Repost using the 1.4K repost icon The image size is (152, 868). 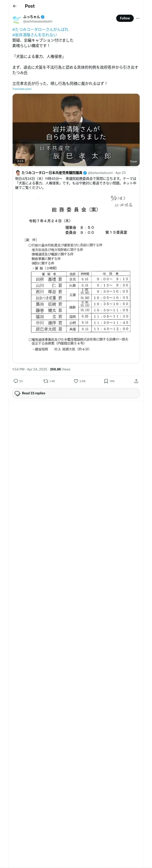[x=46, y=381]
